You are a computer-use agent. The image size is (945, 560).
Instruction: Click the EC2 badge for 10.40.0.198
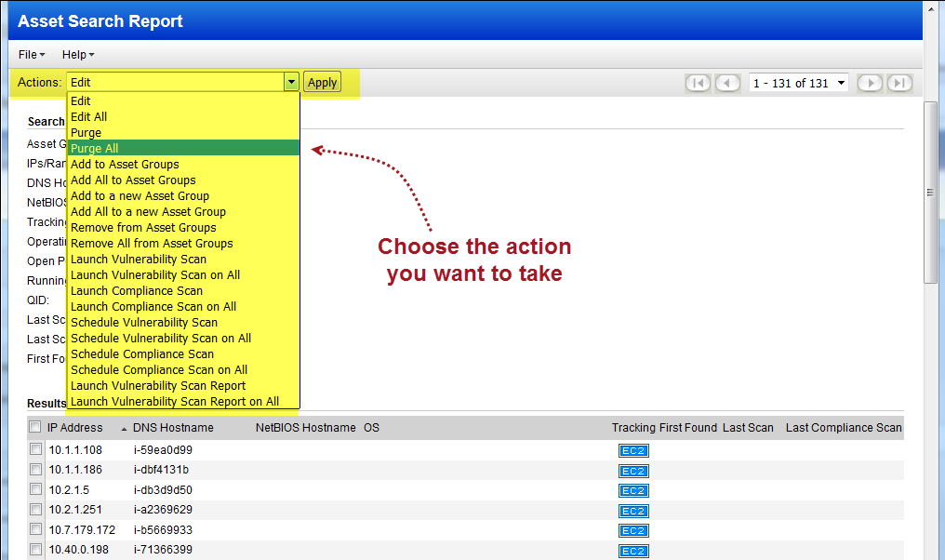click(x=632, y=551)
